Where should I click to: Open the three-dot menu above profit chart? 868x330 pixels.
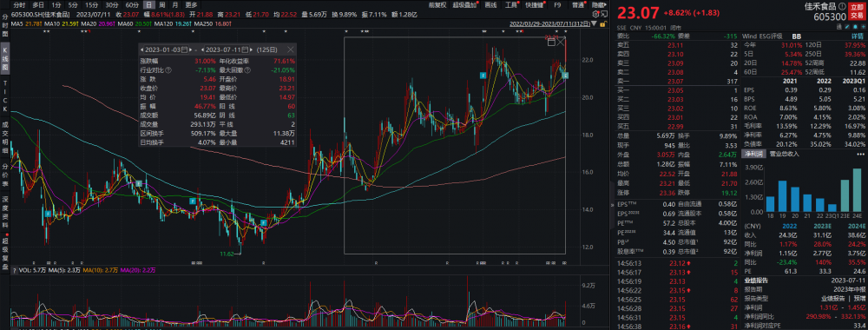861,154
